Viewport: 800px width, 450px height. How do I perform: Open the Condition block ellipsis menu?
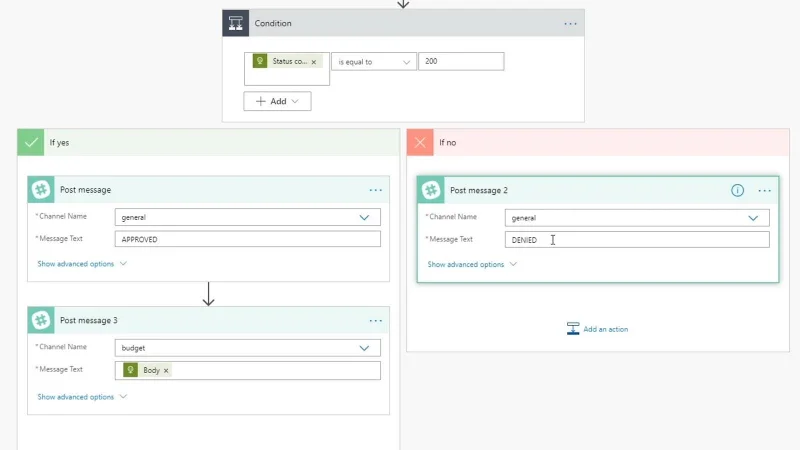point(570,23)
